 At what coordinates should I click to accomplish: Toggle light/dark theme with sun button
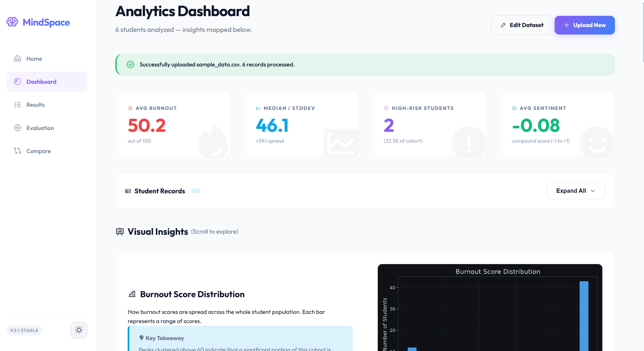pos(79,330)
